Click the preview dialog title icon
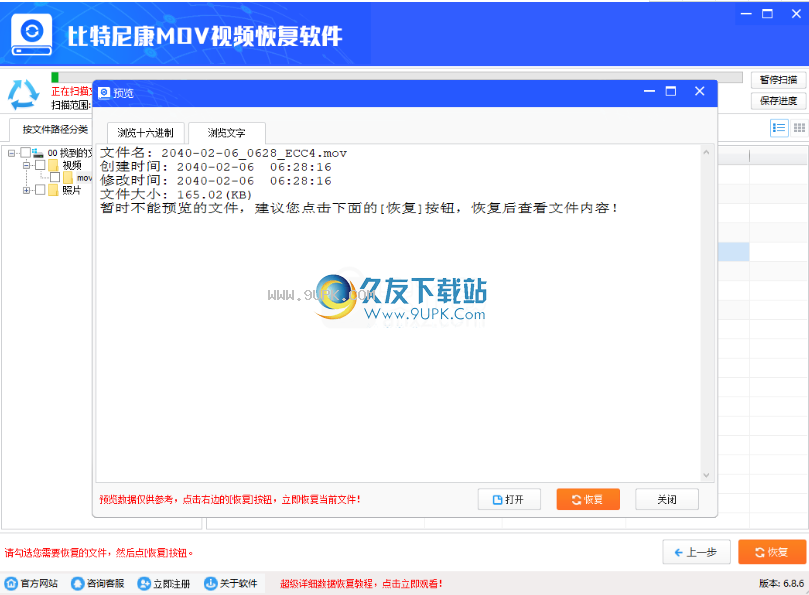Viewport: 809px width, 595px height. point(104,92)
